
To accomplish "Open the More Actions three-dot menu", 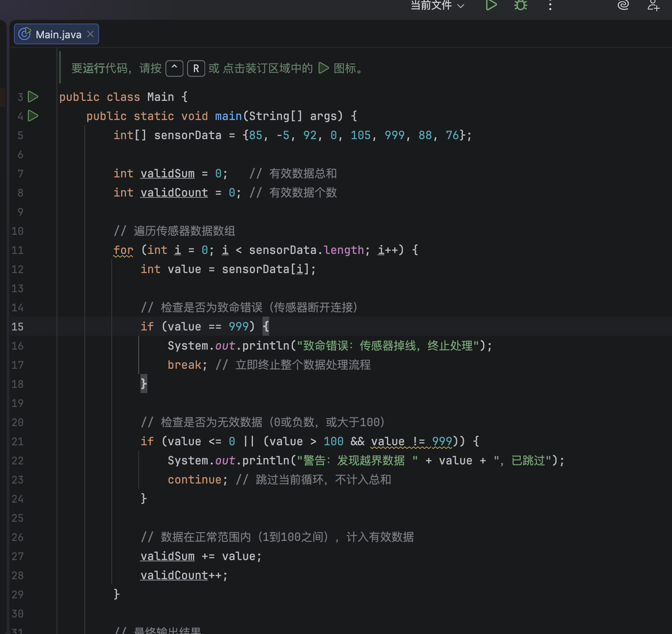I will click(550, 5).
